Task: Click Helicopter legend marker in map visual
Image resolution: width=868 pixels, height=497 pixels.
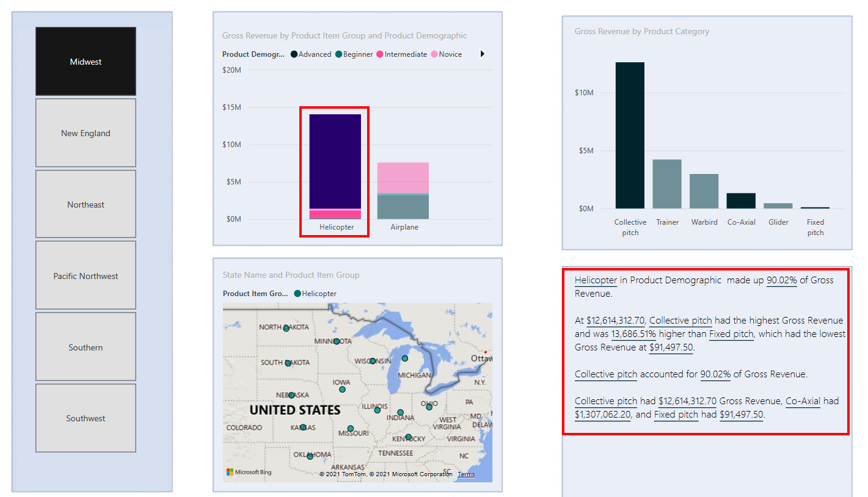Action: point(297,294)
